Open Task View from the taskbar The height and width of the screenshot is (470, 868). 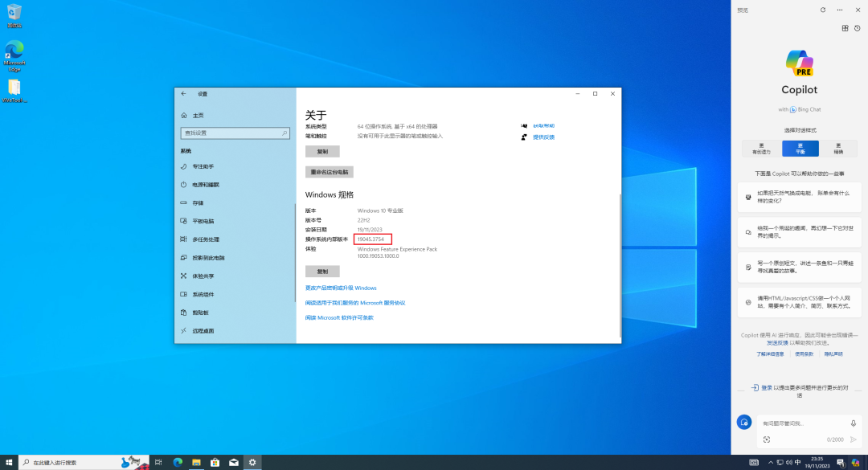point(158,462)
